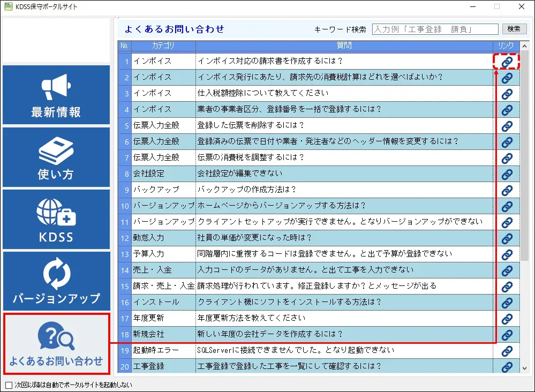
Task: Enable 次回以降は自動でポータルサイトを起動しない checkbox
Action: pyautogui.click(x=9, y=385)
